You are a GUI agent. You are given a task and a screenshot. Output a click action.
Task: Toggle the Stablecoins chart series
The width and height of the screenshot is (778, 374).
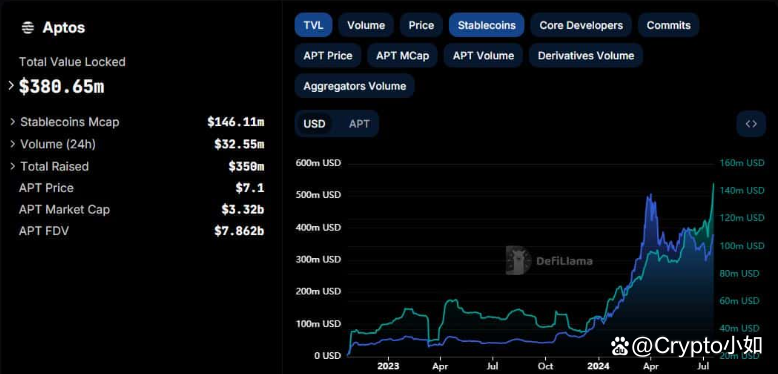tap(487, 25)
